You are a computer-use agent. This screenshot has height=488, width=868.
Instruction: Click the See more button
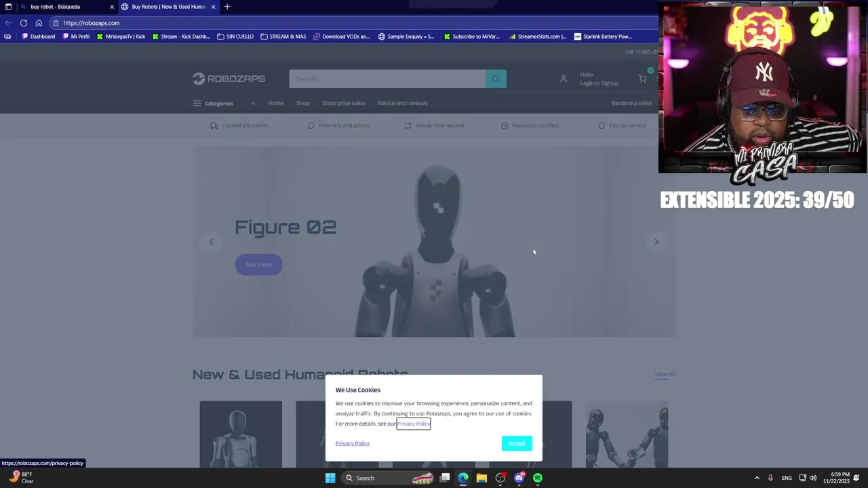pyautogui.click(x=259, y=264)
